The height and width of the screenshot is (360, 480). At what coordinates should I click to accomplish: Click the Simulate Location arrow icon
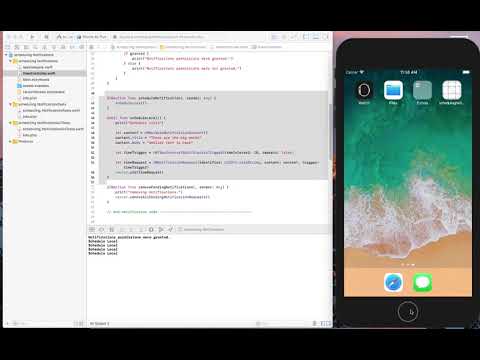coord(170,229)
